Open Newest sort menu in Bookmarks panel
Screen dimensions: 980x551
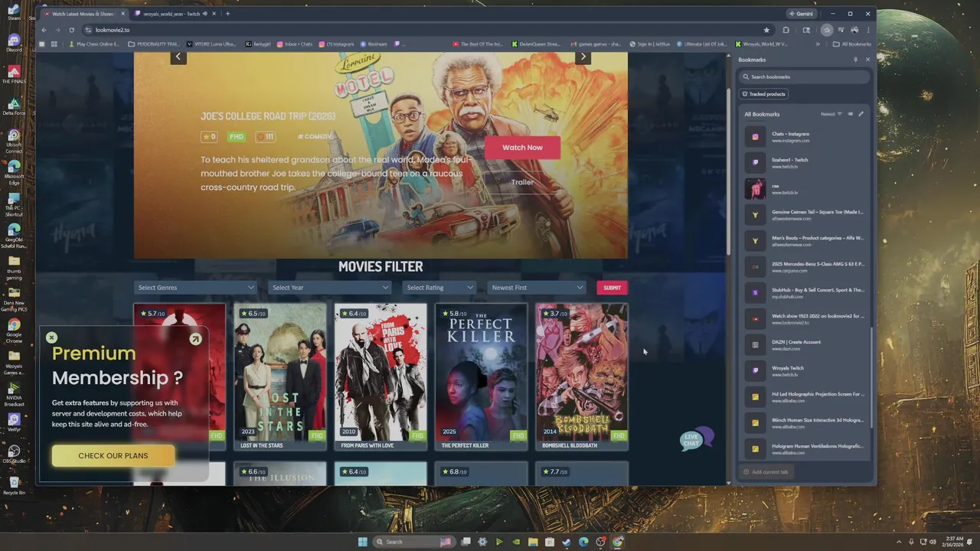coord(831,114)
